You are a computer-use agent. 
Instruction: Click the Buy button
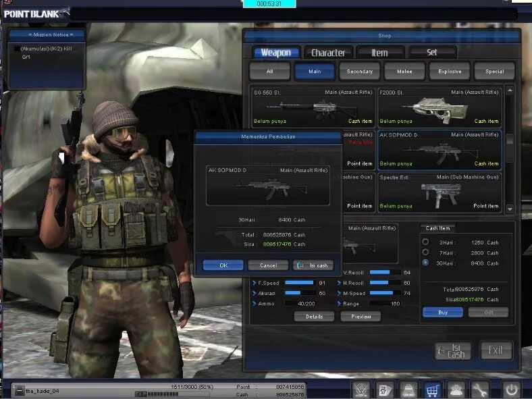[x=443, y=312]
